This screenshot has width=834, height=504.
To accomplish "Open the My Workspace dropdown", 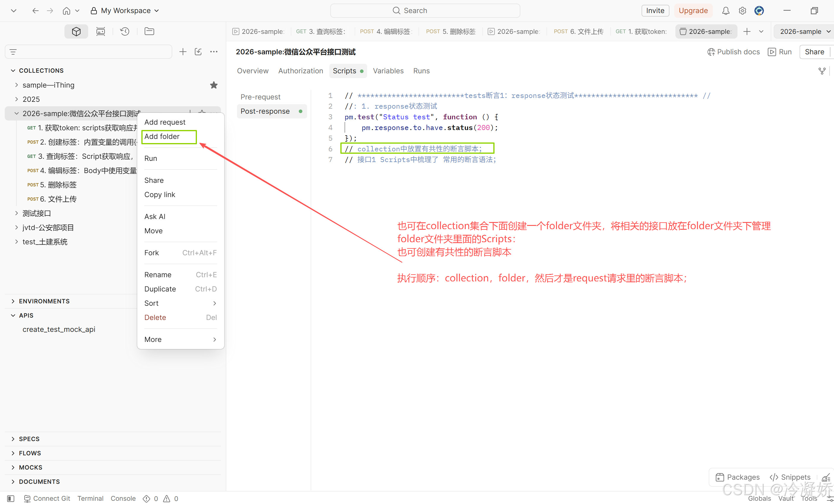I will click(125, 11).
